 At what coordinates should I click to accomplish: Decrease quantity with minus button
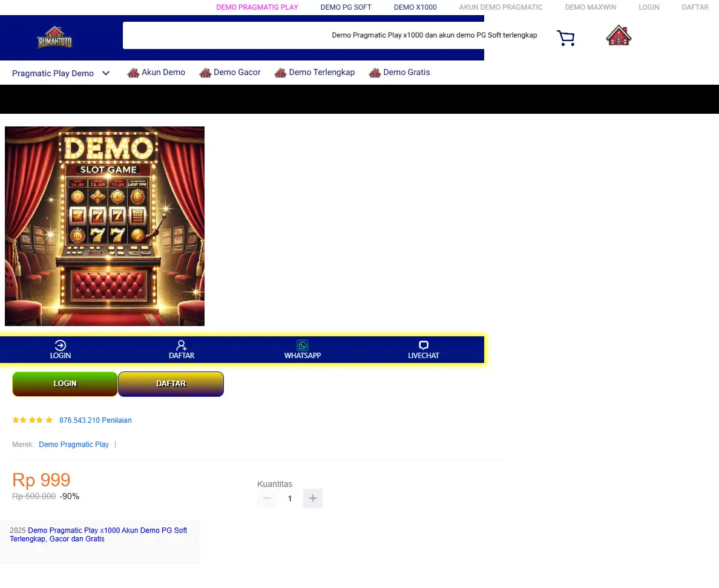coord(267,498)
